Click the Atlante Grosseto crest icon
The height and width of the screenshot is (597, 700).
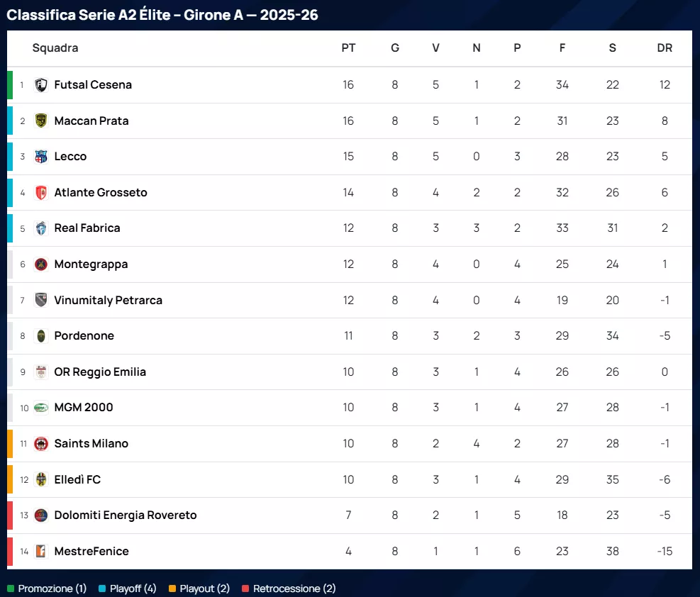coord(41,193)
